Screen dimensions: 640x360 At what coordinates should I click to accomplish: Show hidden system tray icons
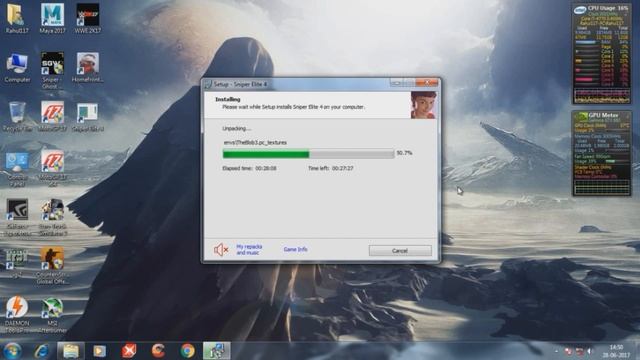pyautogui.click(x=556, y=351)
